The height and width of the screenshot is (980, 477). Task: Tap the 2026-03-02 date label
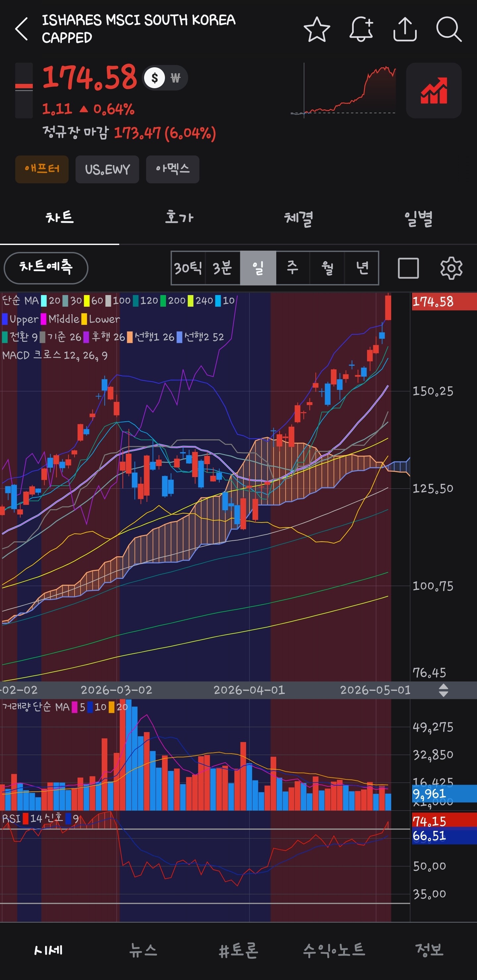click(x=116, y=690)
